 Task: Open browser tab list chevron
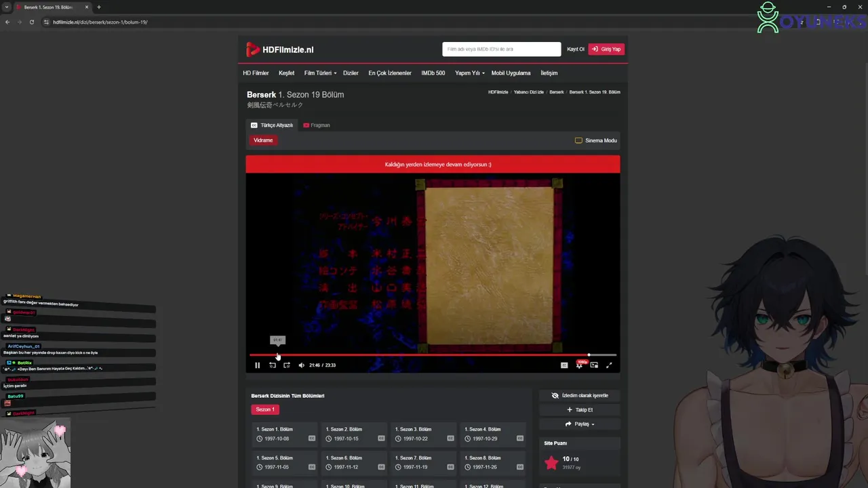pos(6,7)
